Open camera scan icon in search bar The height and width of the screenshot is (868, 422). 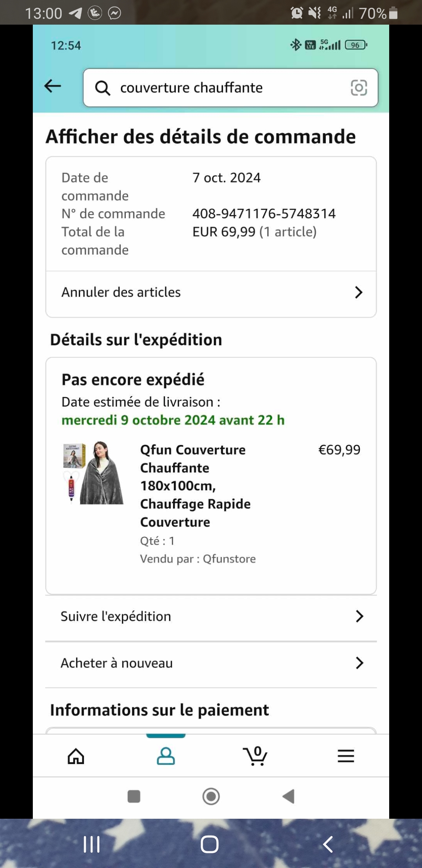point(359,88)
